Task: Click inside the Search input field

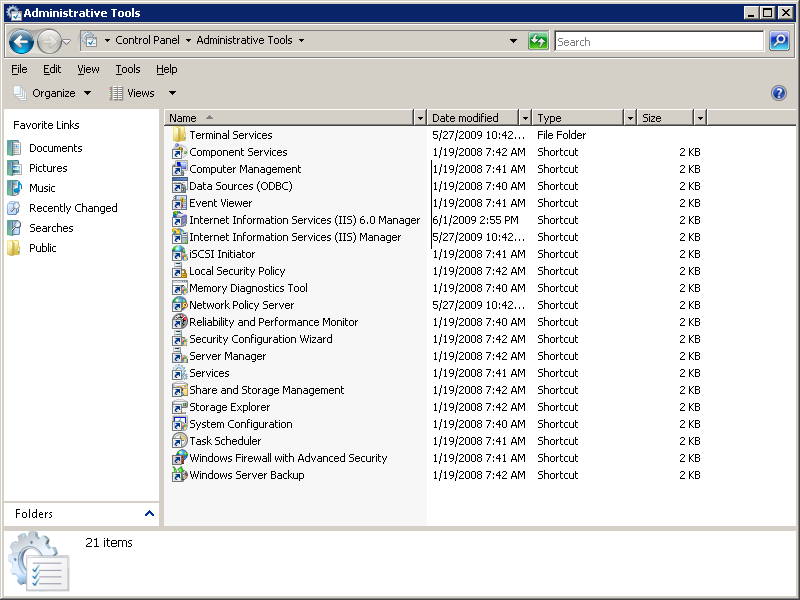Action: click(x=658, y=42)
